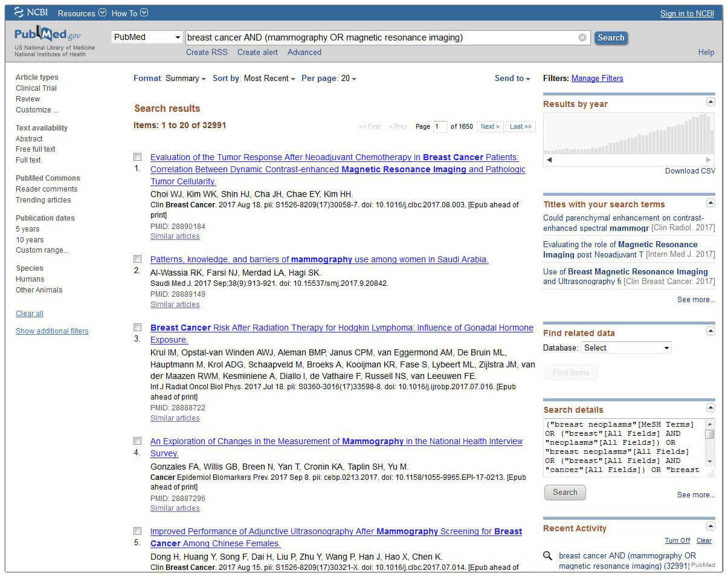728x579 pixels.
Task: Click Clear all filters link
Action: tap(30, 314)
